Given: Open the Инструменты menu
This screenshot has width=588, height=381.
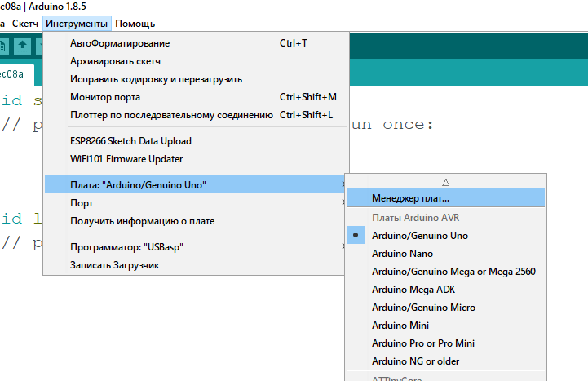Looking at the screenshot, I should (x=77, y=24).
